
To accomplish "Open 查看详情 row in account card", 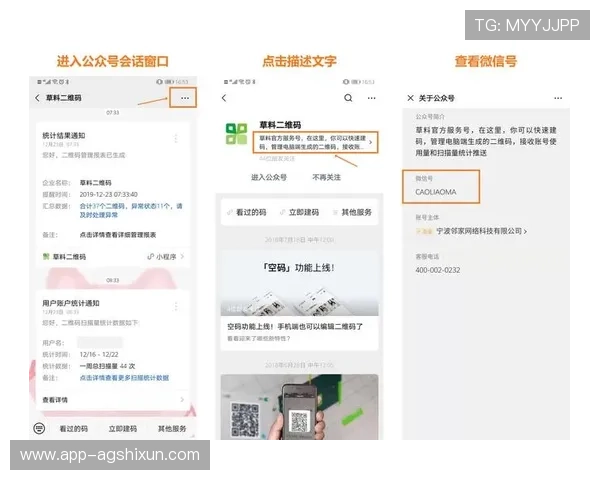I will point(113,400).
